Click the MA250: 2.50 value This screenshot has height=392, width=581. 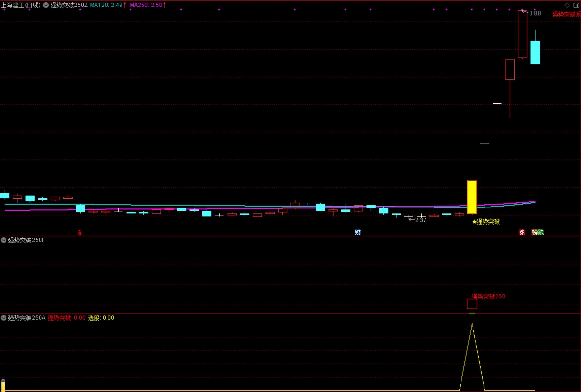146,5
